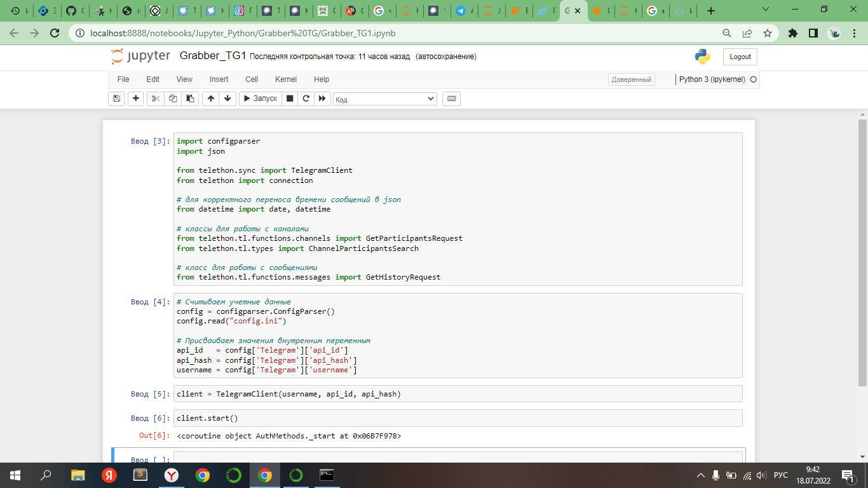The height and width of the screenshot is (488, 868).
Task: Show hidden system tray icons chevron
Action: click(701, 475)
